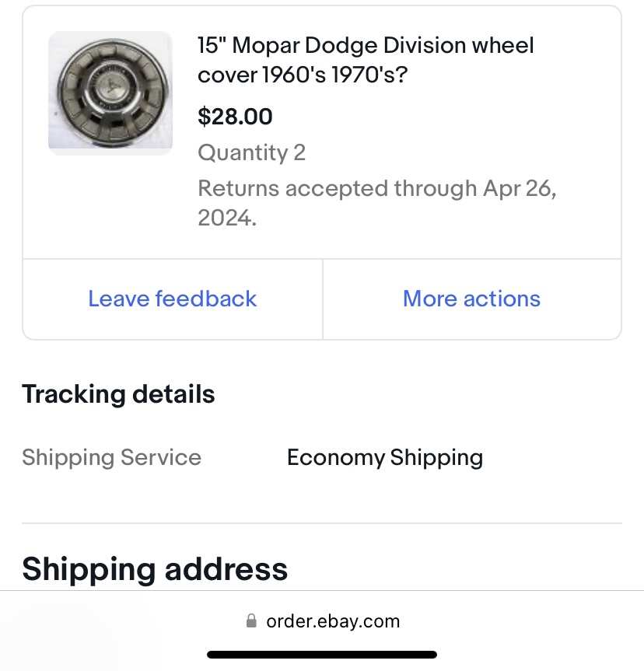Tap the Dodge emblem in the hubcap center

click(x=111, y=86)
